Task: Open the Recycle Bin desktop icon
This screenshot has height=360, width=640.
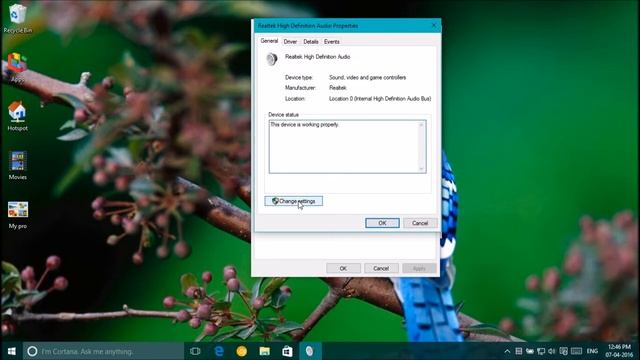Action: point(17,18)
